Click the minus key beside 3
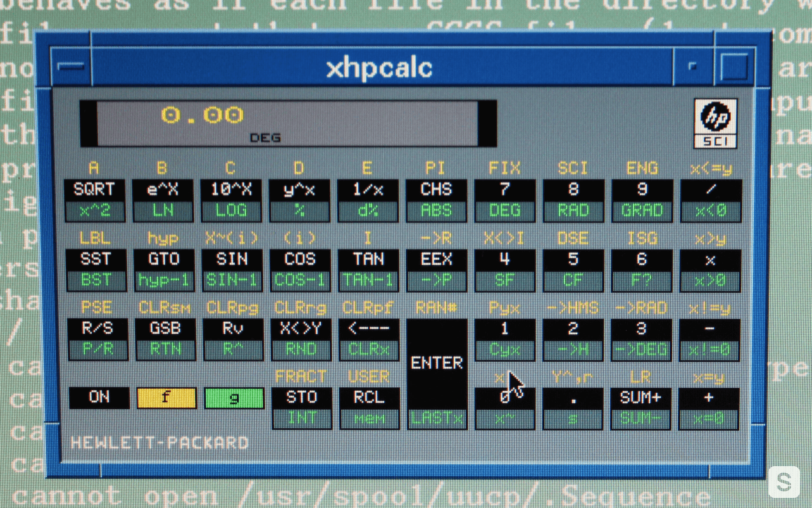The width and height of the screenshot is (812, 508). [x=709, y=340]
